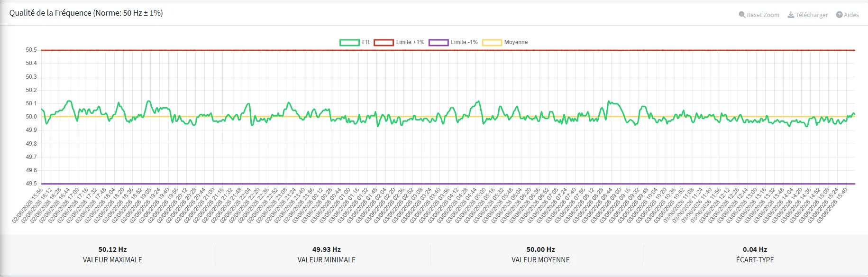Click the 50.4 y-axis label
Viewport: 868px width, 277px height.
pyautogui.click(x=31, y=63)
